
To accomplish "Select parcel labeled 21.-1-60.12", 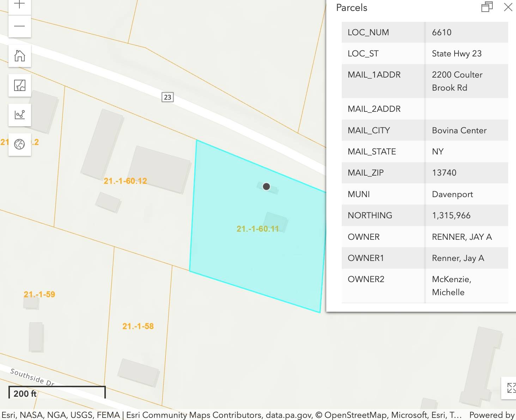I will [126, 181].
